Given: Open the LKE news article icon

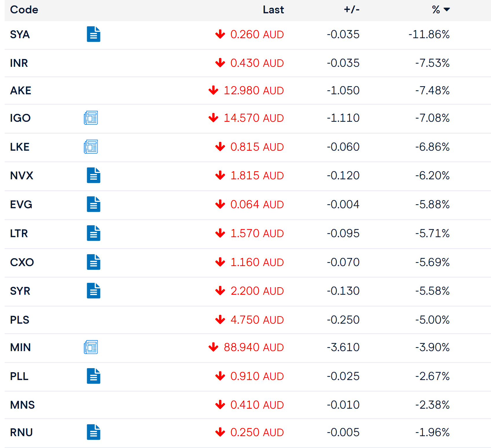Looking at the screenshot, I should point(91,147).
